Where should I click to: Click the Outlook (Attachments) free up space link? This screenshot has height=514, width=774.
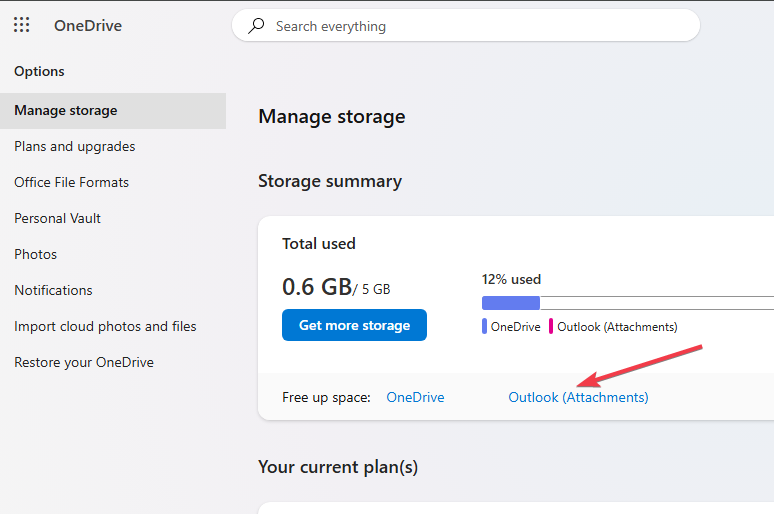579,397
